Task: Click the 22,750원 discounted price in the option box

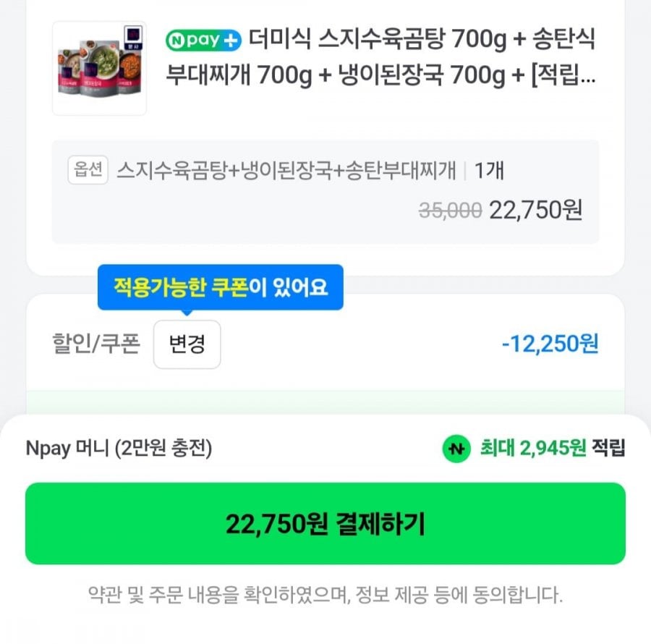Action: coord(536,210)
